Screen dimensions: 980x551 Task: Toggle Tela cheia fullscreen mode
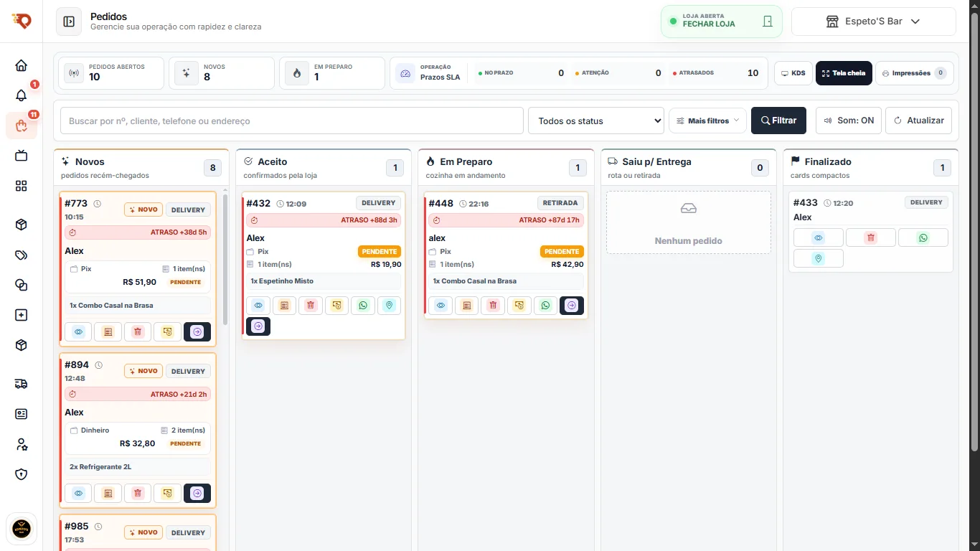[844, 73]
